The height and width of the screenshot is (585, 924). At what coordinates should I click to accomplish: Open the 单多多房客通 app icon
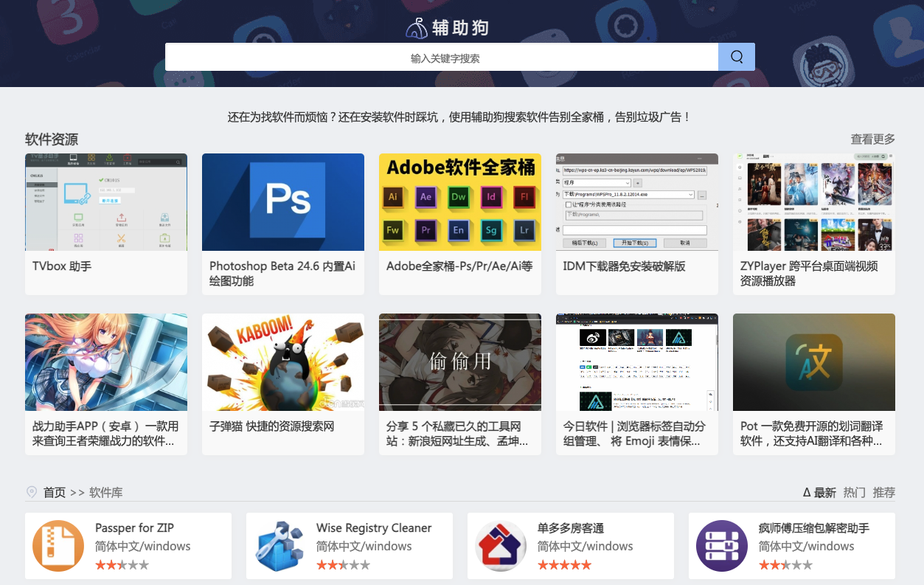pyautogui.click(x=501, y=546)
